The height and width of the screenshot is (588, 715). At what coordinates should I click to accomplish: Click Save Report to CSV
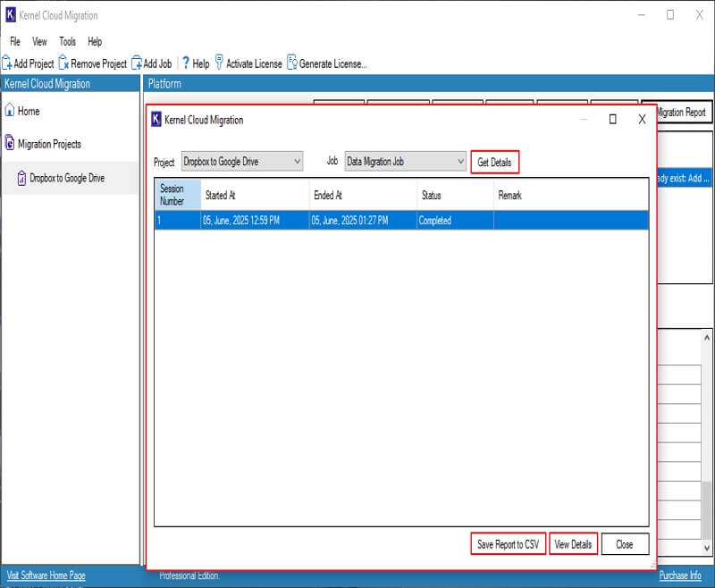click(508, 543)
